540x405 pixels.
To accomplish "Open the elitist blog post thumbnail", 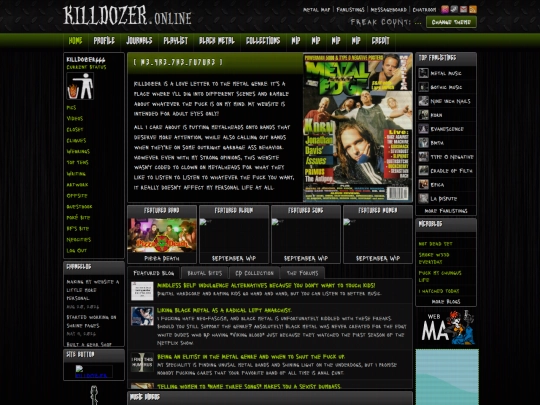I will coord(142,362).
